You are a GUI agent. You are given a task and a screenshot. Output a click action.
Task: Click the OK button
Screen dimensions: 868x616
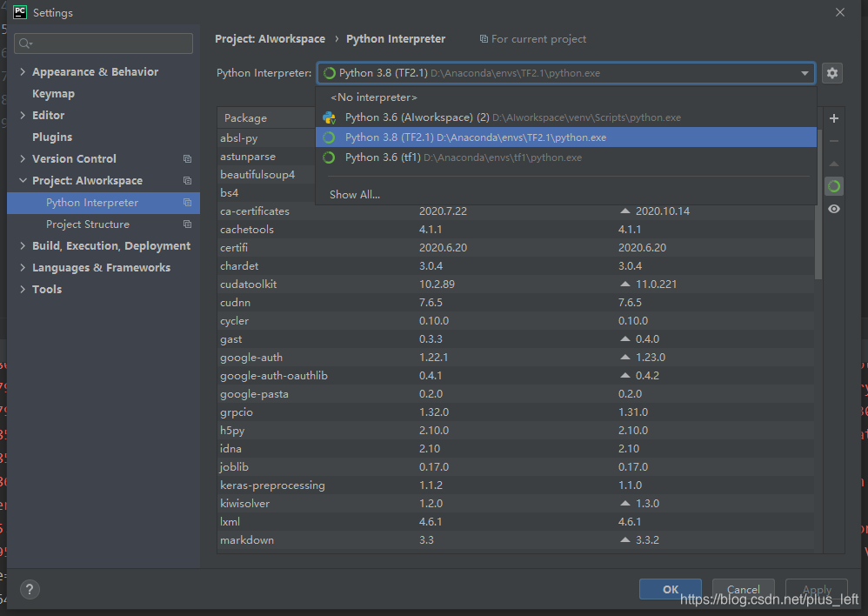(x=671, y=589)
